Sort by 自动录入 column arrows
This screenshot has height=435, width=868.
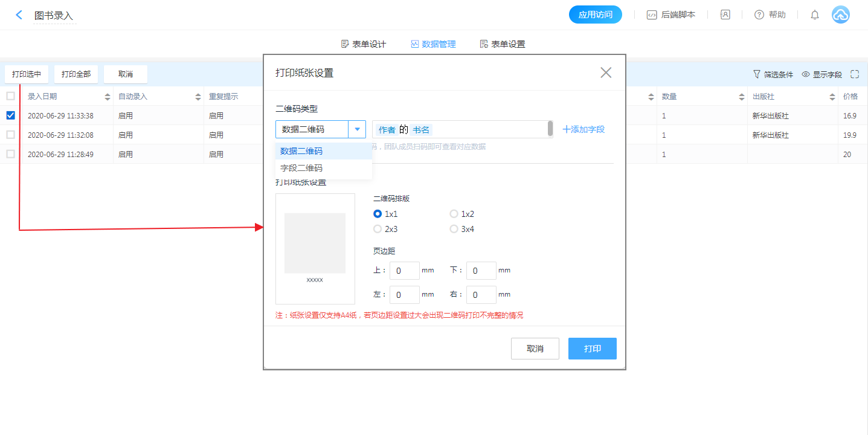198,97
